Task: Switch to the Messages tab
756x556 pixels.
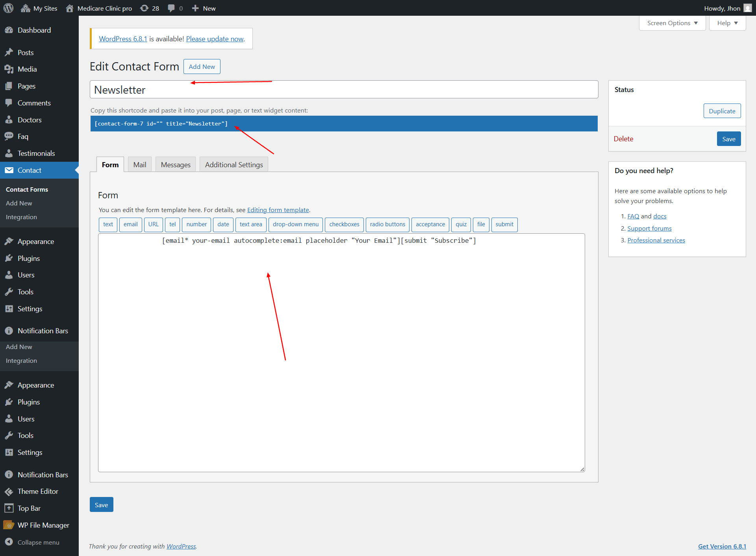Action: point(176,164)
